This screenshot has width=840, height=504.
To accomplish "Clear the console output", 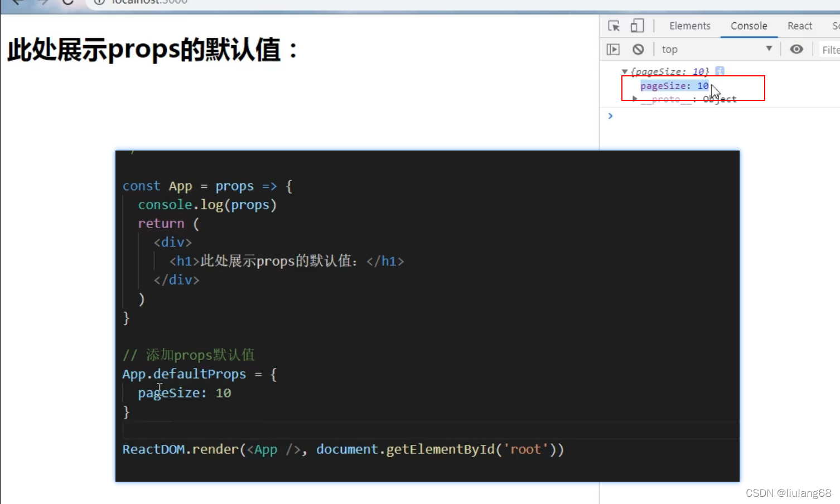I will (638, 50).
